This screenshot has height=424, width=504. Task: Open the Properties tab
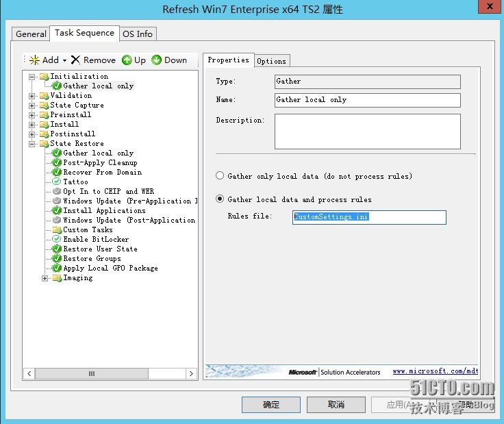pos(229,60)
